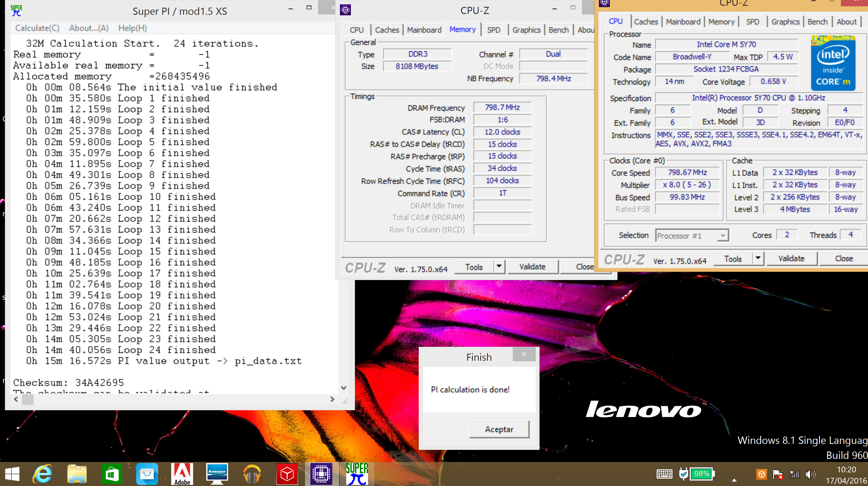Open the red cube taskbar app

click(287, 474)
